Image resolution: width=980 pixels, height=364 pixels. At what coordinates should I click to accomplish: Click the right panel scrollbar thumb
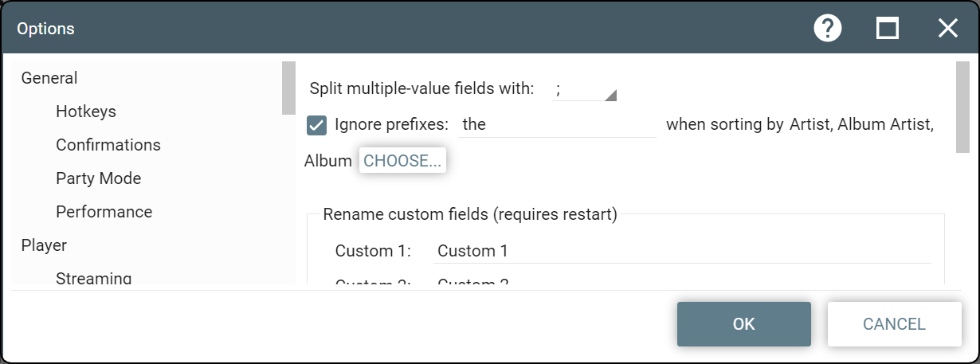coord(962,108)
